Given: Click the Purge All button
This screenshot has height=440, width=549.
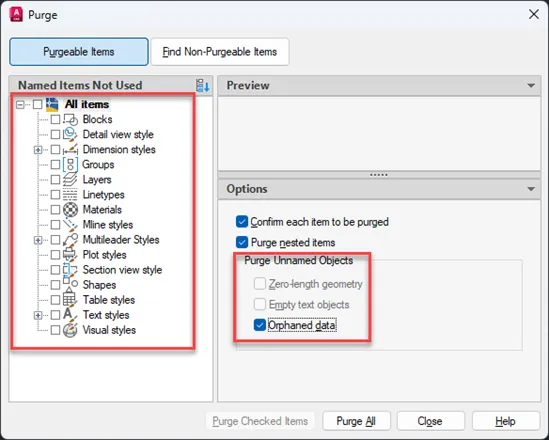Looking at the screenshot, I should click(x=356, y=421).
